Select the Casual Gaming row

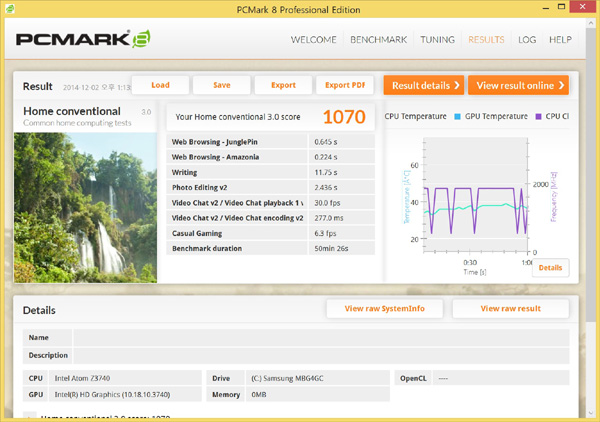pyautogui.click(x=271, y=233)
